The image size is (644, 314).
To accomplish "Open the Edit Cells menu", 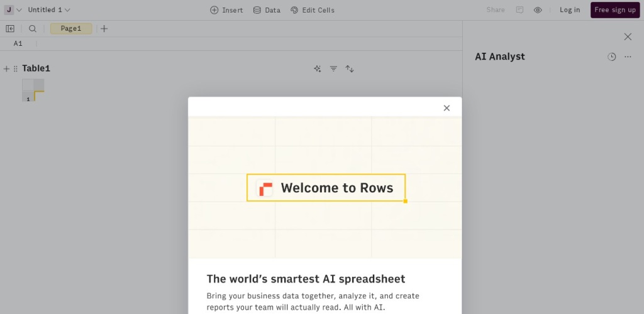I will 313,10.
